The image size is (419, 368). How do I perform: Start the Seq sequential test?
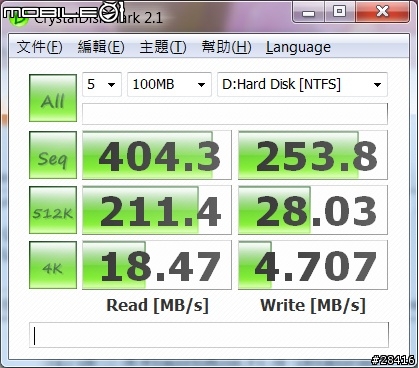pyautogui.click(x=53, y=155)
